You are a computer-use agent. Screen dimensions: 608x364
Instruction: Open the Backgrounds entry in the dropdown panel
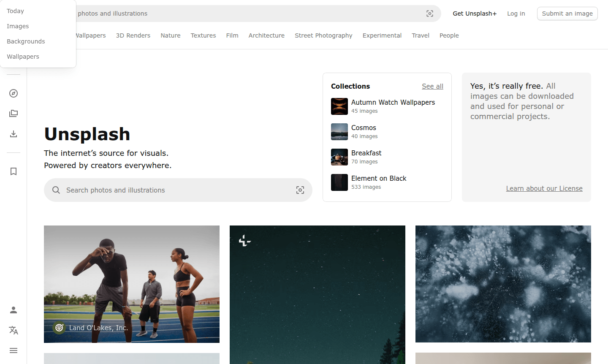26,41
